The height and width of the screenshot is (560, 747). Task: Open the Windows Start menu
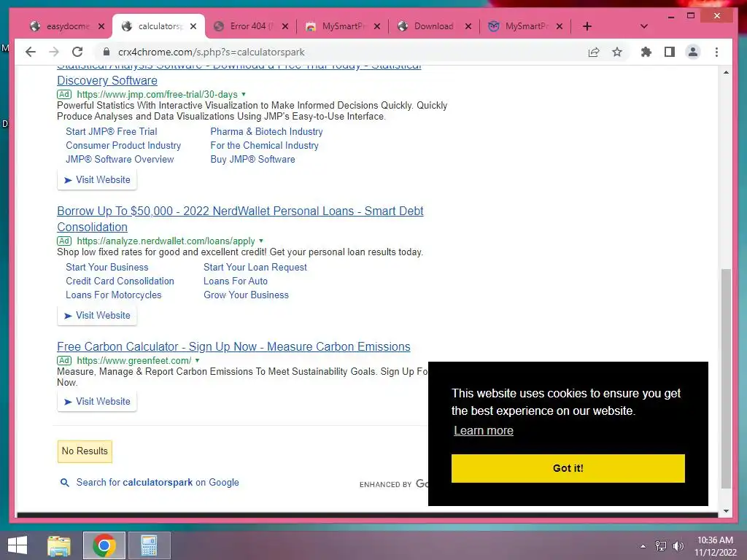click(18, 545)
